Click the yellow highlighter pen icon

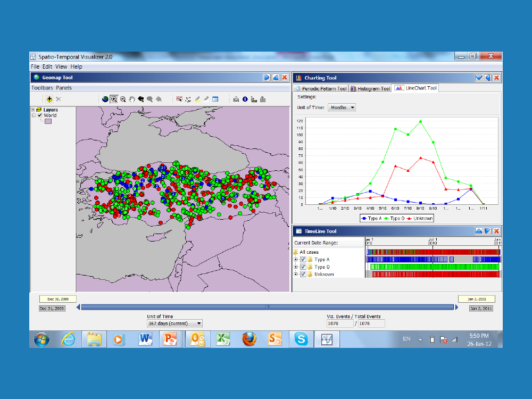(197, 99)
